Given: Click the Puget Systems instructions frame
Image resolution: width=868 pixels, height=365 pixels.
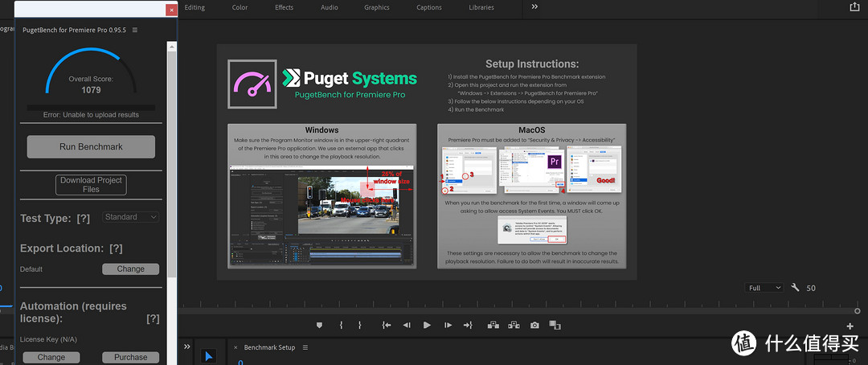Looking at the screenshot, I should pyautogui.click(x=427, y=162).
